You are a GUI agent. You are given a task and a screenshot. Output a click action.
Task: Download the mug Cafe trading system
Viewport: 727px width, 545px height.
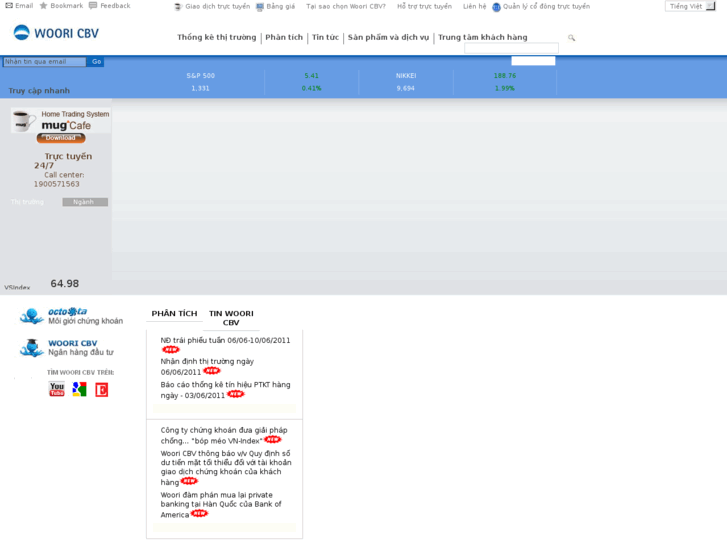click(x=61, y=138)
